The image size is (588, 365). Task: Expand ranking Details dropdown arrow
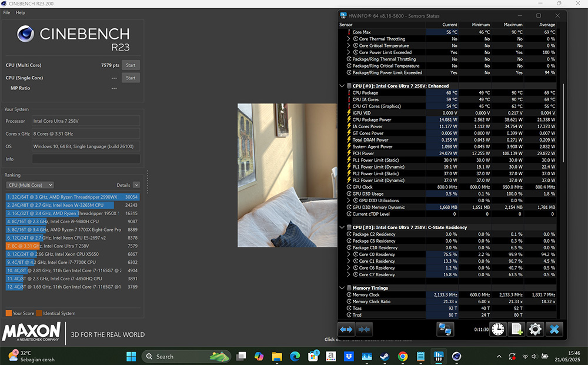tap(136, 185)
